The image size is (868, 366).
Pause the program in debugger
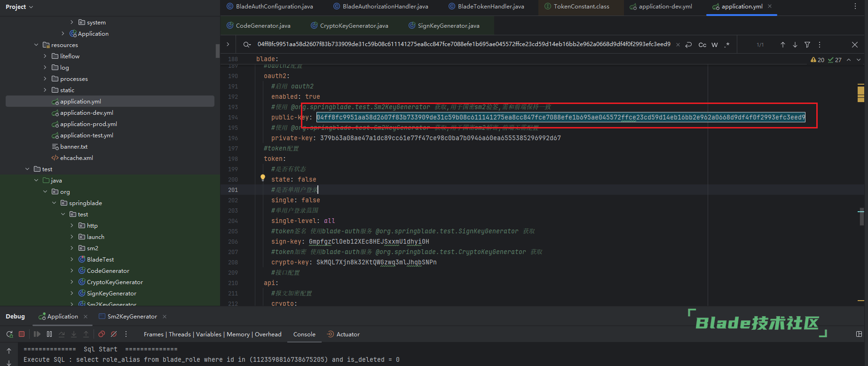[49, 334]
